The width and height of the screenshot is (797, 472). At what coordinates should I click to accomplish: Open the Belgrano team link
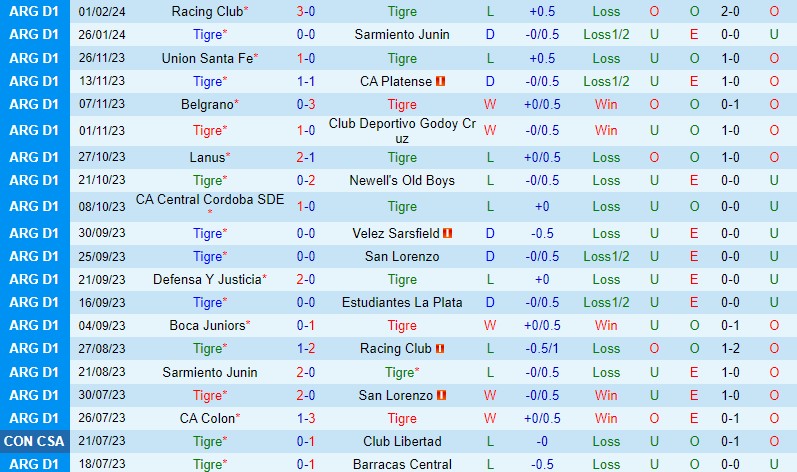coord(207,104)
